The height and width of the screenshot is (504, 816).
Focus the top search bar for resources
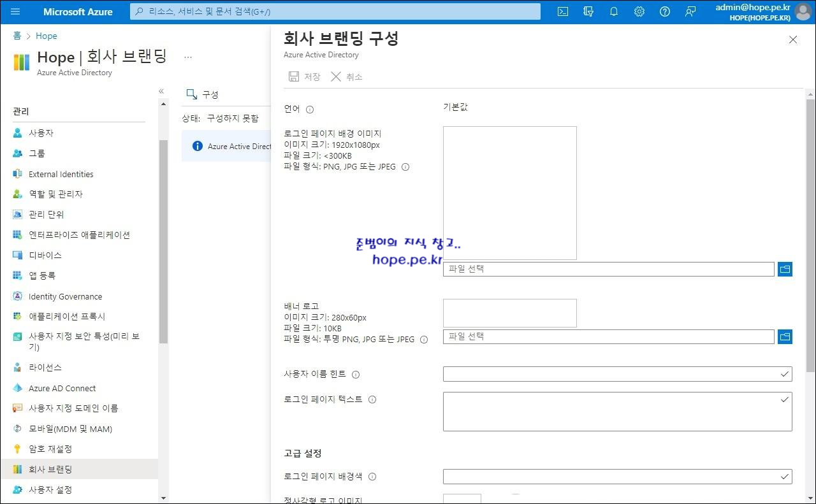335,11
